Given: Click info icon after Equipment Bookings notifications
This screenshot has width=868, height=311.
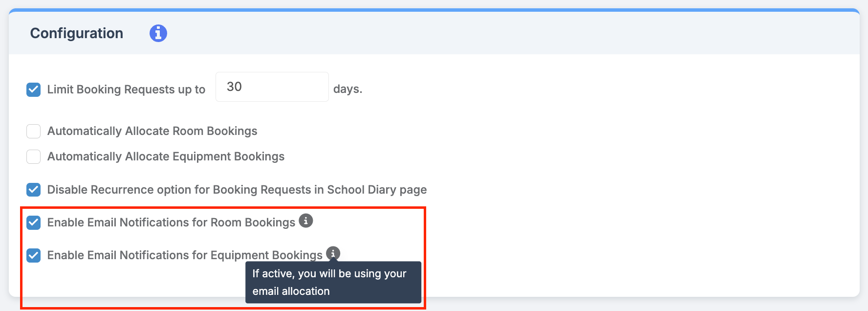Looking at the screenshot, I should coord(333,253).
